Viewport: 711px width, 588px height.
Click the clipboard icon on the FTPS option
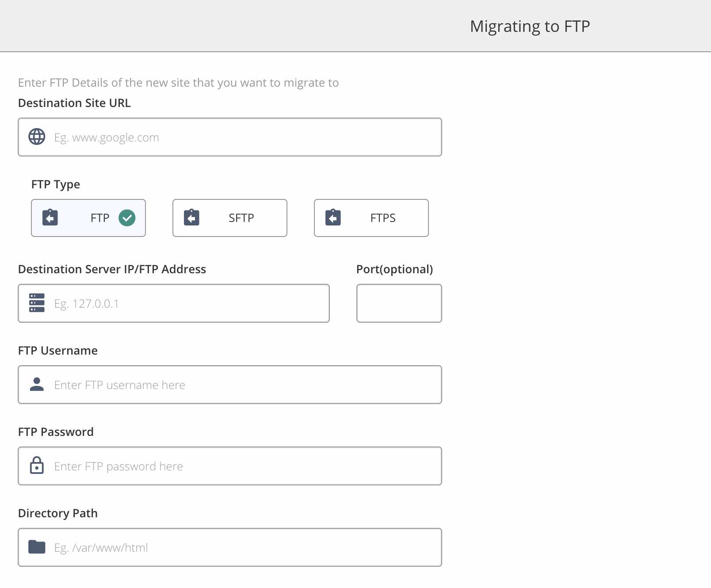pos(333,218)
